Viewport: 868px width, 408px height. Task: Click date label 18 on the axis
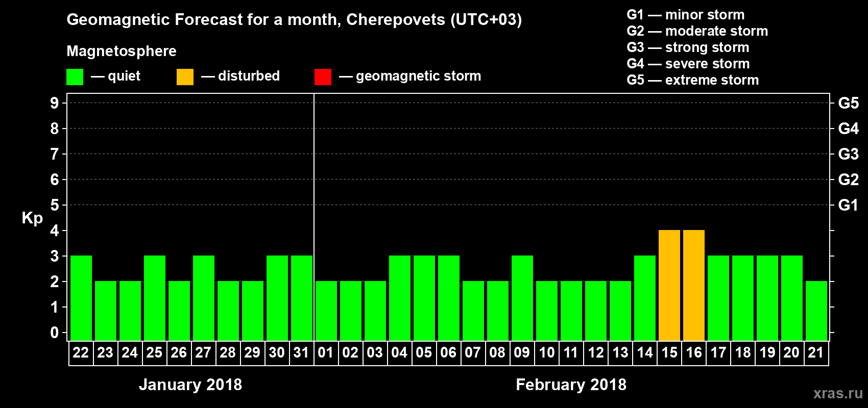(742, 352)
